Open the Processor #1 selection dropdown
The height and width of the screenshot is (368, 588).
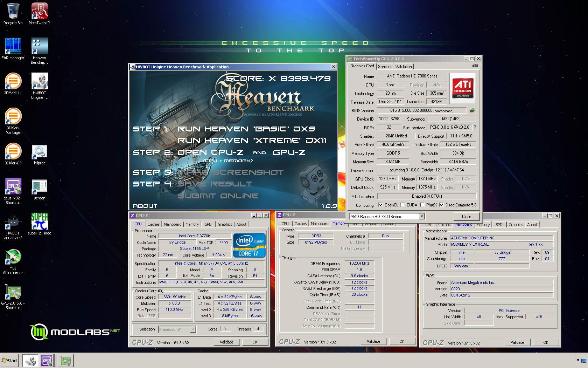click(x=192, y=329)
